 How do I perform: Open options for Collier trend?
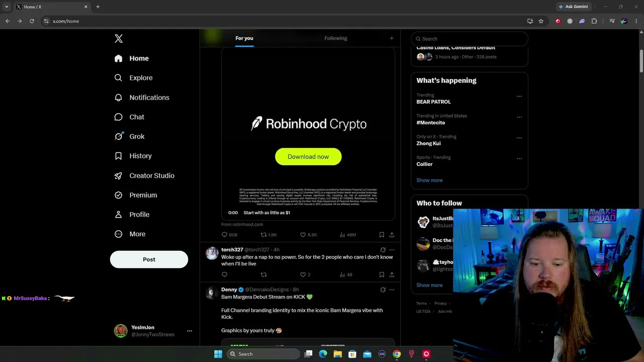click(519, 158)
